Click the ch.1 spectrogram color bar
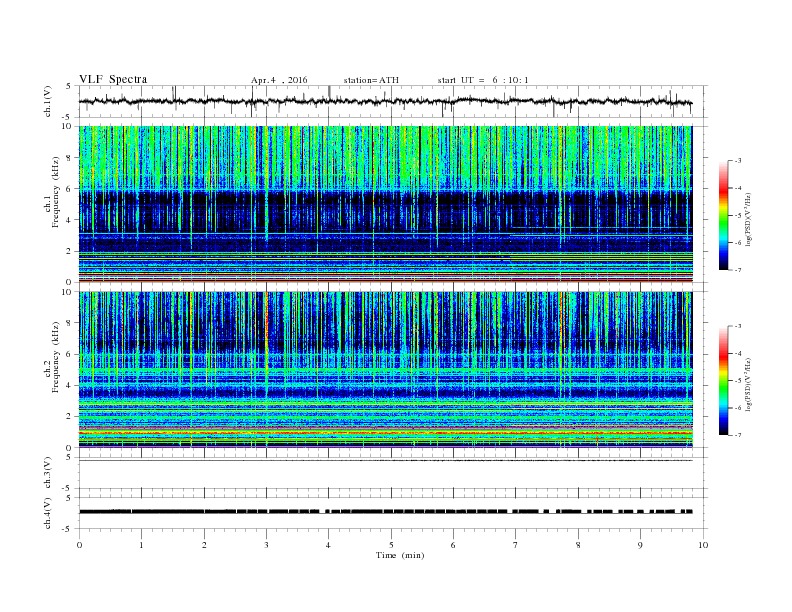Screen dimensions: 792x612 [723, 216]
